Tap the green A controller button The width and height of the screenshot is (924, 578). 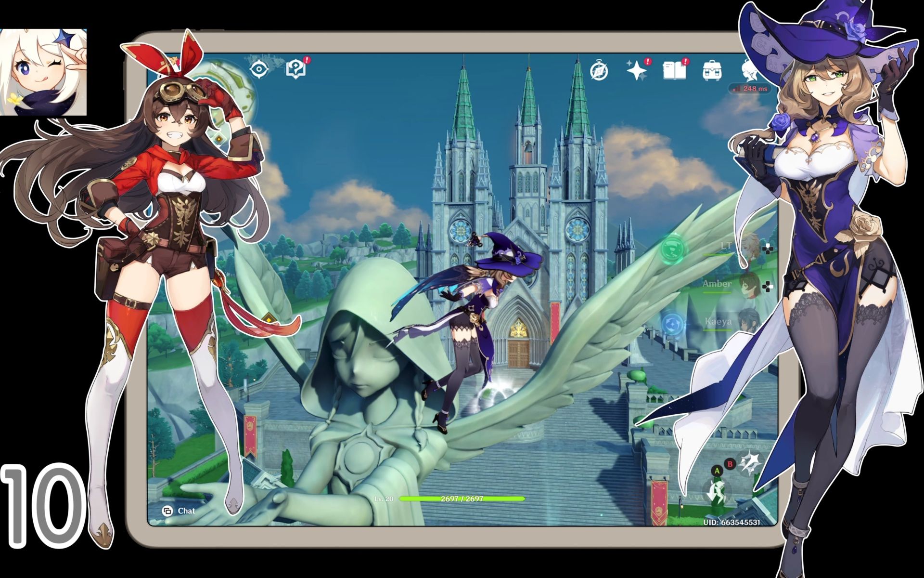[717, 471]
